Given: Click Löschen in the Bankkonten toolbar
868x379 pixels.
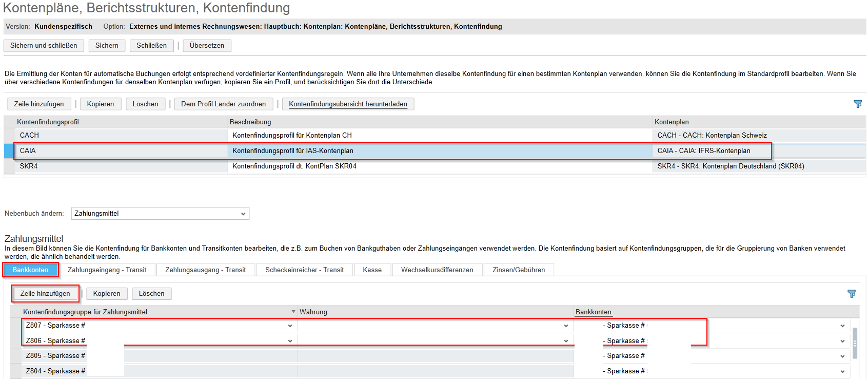Looking at the screenshot, I should (151, 294).
